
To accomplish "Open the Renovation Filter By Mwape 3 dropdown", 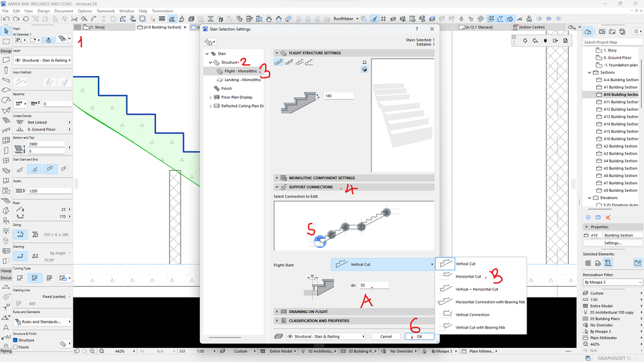I will tap(612, 282).
